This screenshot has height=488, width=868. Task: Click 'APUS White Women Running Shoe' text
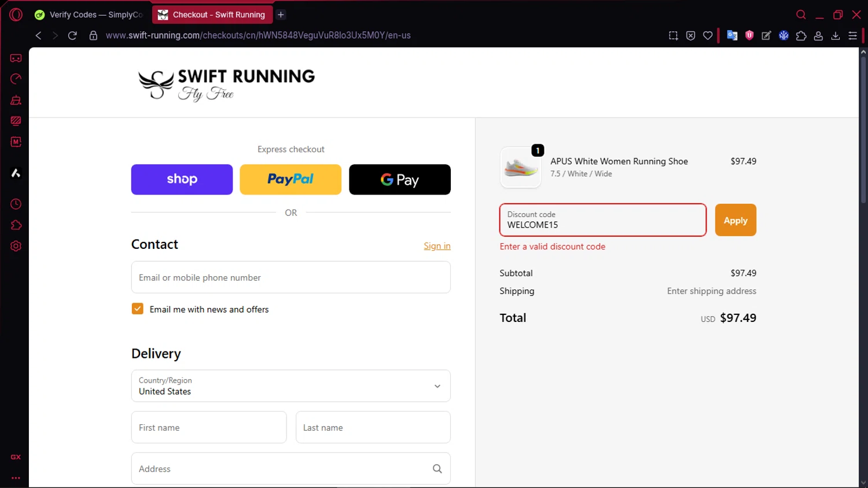click(x=619, y=162)
